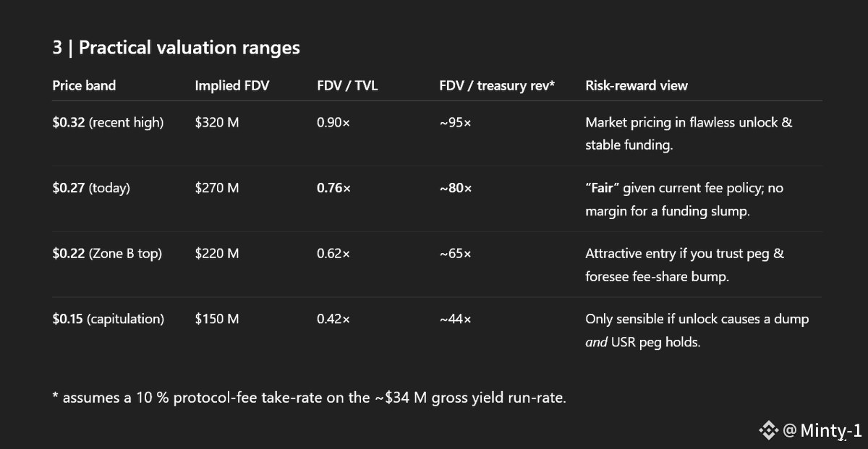This screenshot has width=868, height=449.
Task: Click the '$0.32 (recent high)' cell
Action: [108, 123]
